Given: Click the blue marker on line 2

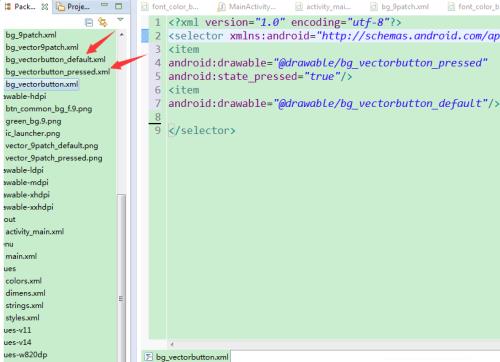Looking at the screenshot, I should click(145, 36).
